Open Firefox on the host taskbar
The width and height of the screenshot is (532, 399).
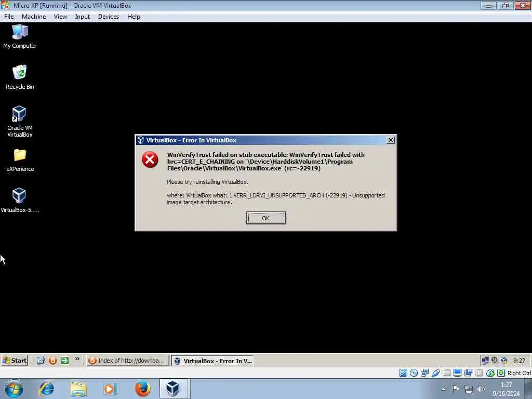142,389
